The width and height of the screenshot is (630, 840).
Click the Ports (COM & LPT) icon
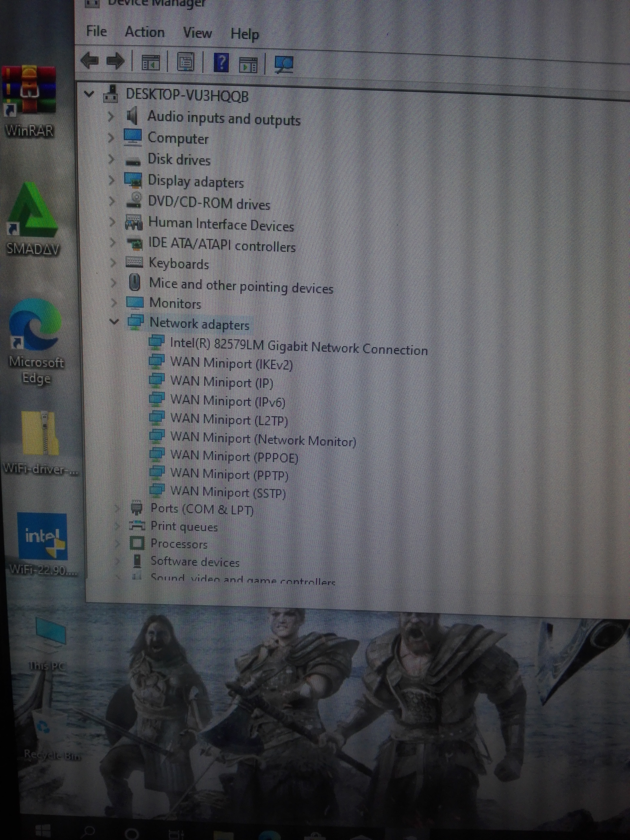(x=136, y=508)
